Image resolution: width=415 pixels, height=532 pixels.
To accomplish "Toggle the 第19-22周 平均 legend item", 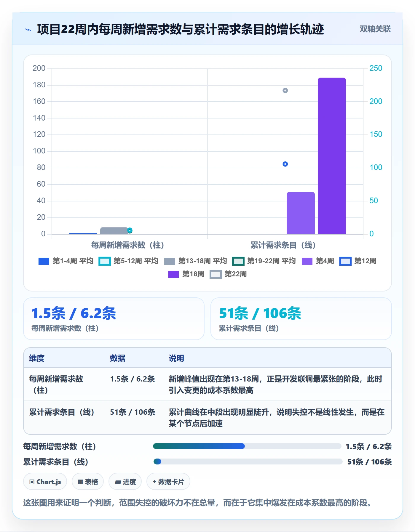I will [264, 261].
